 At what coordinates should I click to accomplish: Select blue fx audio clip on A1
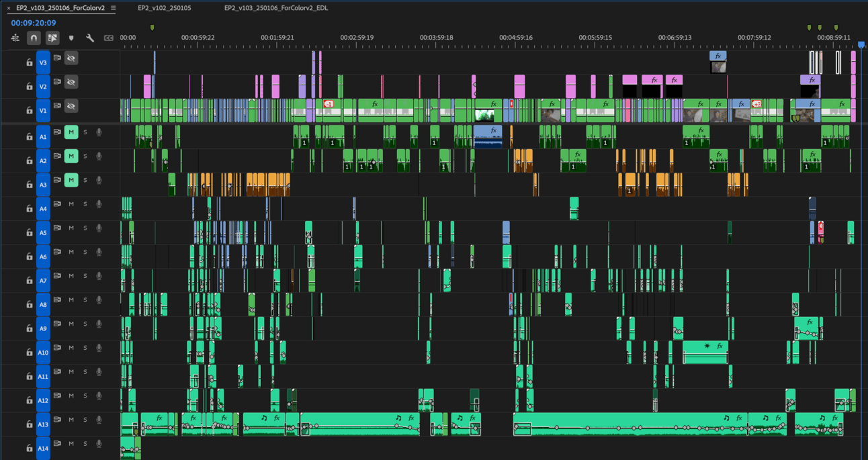pos(488,136)
